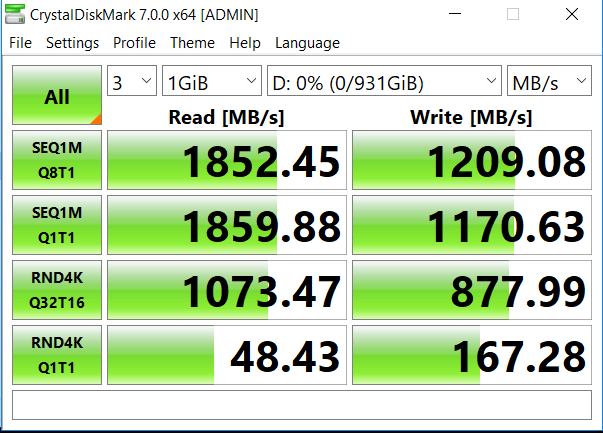Viewport: 603px width, 433px height.
Task: Open the Language menu
Action: click(307, 43)
